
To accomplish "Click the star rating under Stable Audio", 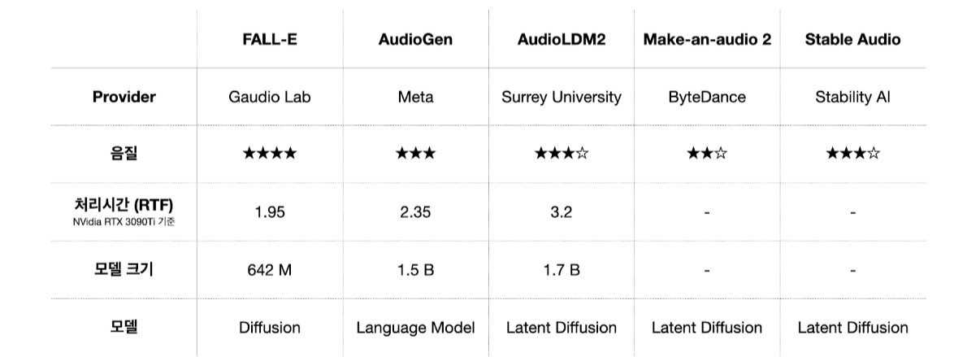I will click(x=852, y=153).
